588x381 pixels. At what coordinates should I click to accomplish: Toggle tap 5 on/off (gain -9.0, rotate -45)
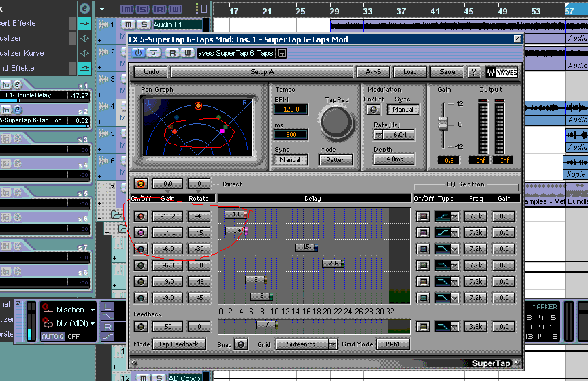[x=141, y=282]
